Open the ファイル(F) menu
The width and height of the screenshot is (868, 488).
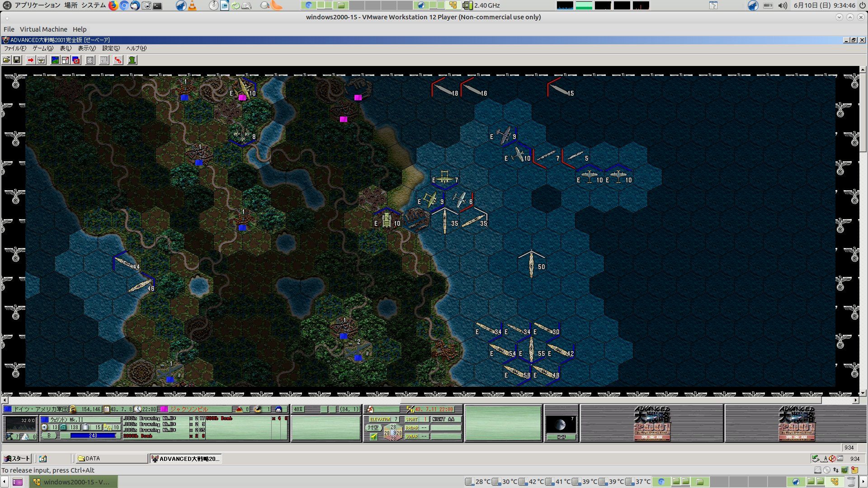pos(14,48)
